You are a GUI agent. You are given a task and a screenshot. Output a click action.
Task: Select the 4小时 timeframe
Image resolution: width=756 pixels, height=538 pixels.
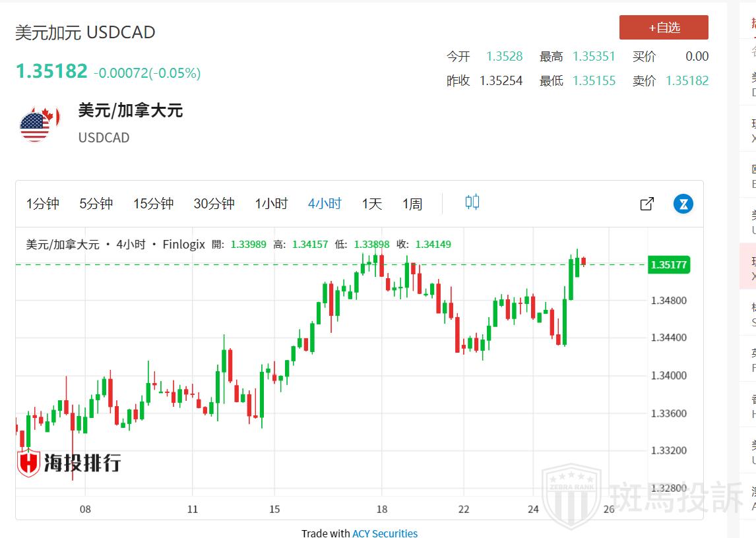click(x=325, y=204)
